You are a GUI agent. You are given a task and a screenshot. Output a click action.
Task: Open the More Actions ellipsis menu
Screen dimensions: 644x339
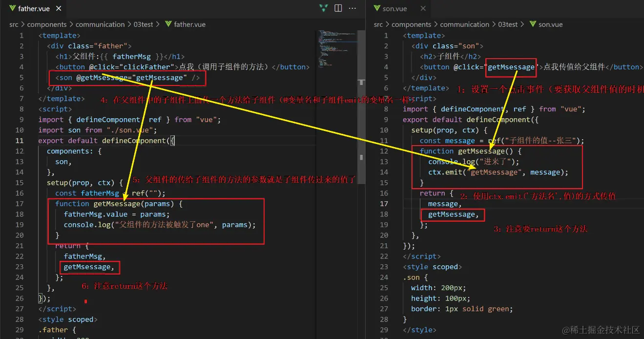click(352, 8)
